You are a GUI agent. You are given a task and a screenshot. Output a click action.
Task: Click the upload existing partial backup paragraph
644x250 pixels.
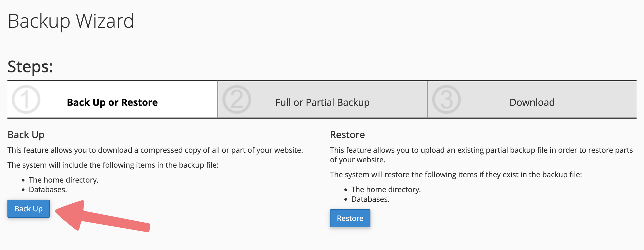[481, 155]
